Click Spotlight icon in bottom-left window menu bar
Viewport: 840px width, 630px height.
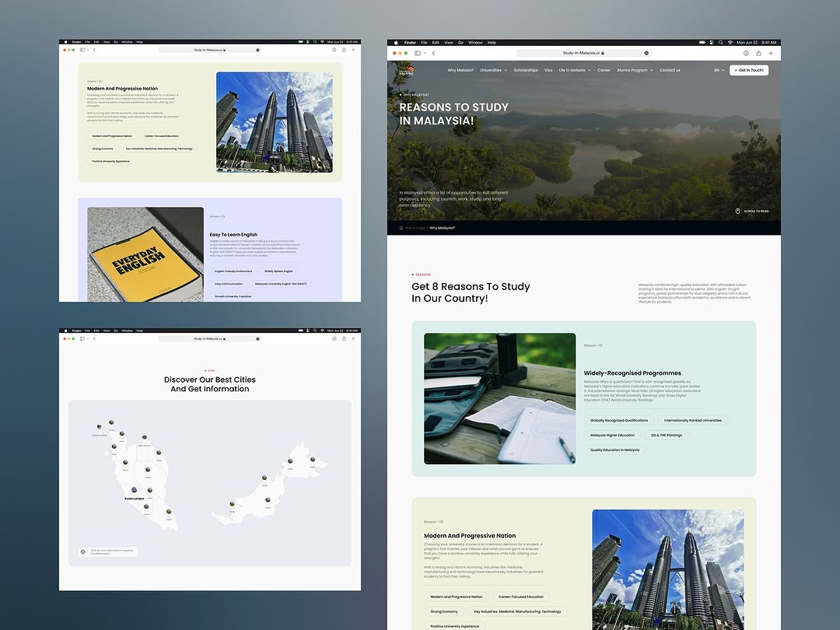tap(315, 331)
